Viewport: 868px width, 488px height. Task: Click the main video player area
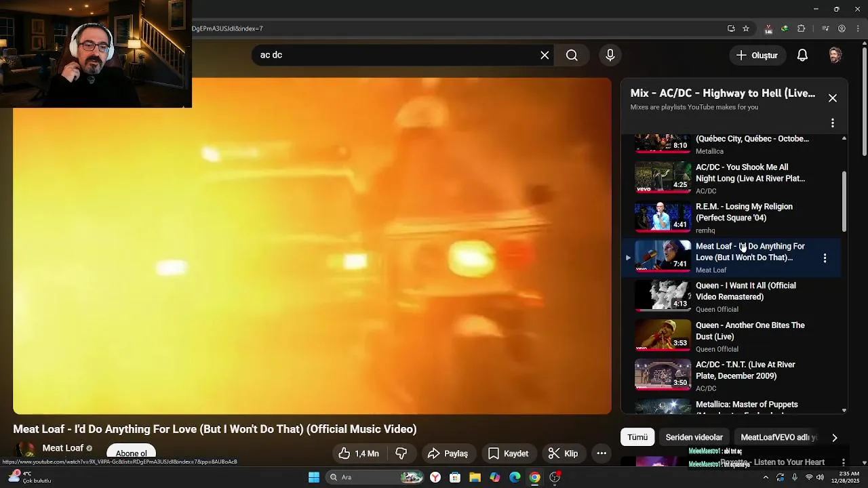coord(312,245)
